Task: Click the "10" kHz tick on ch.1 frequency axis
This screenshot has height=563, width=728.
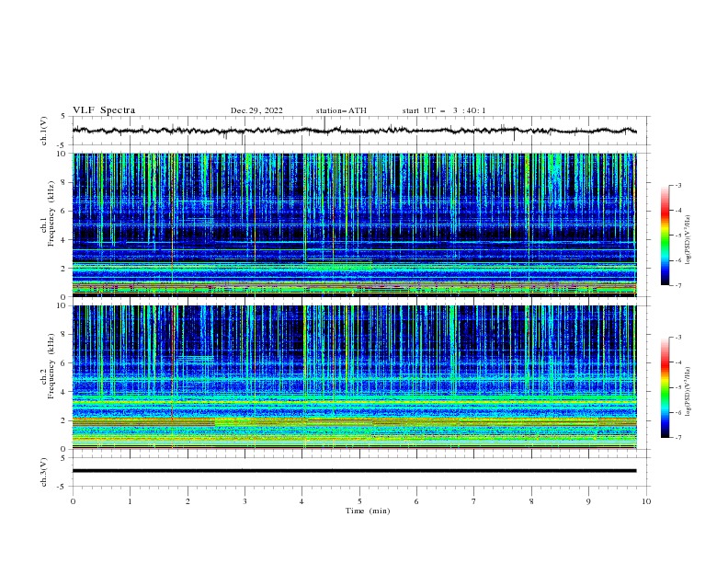Action: click(63, 154)
